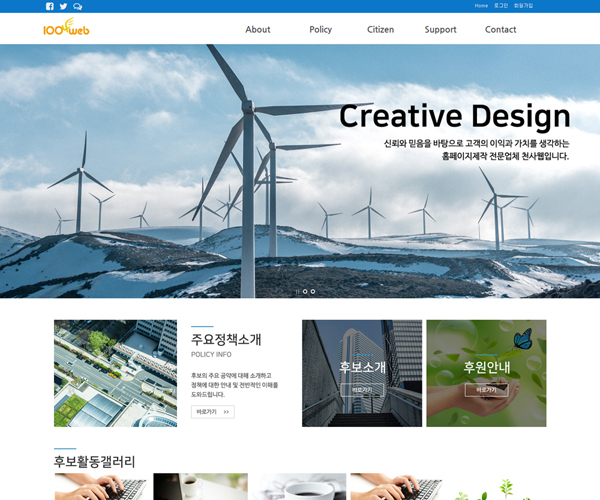Switch to the second slide dot
Viewport: 600px width, 500px height.
click(305, 291)
